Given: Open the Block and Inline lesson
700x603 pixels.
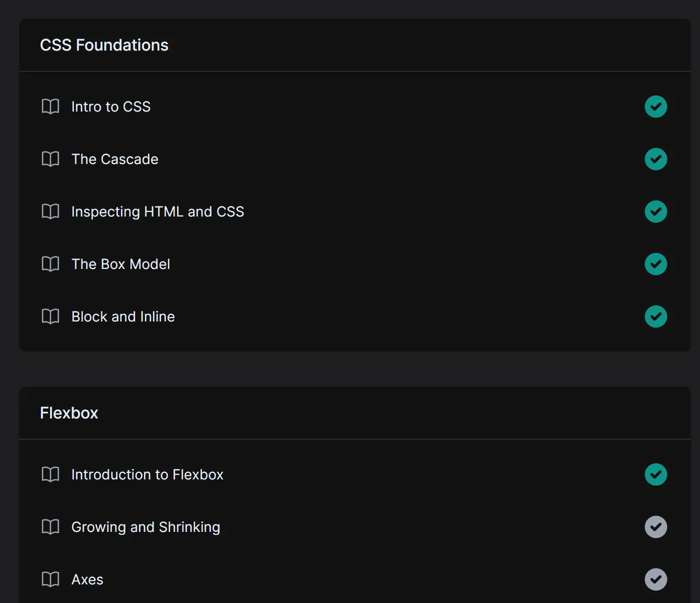Looking at the screenshot, I should point(123,317).
